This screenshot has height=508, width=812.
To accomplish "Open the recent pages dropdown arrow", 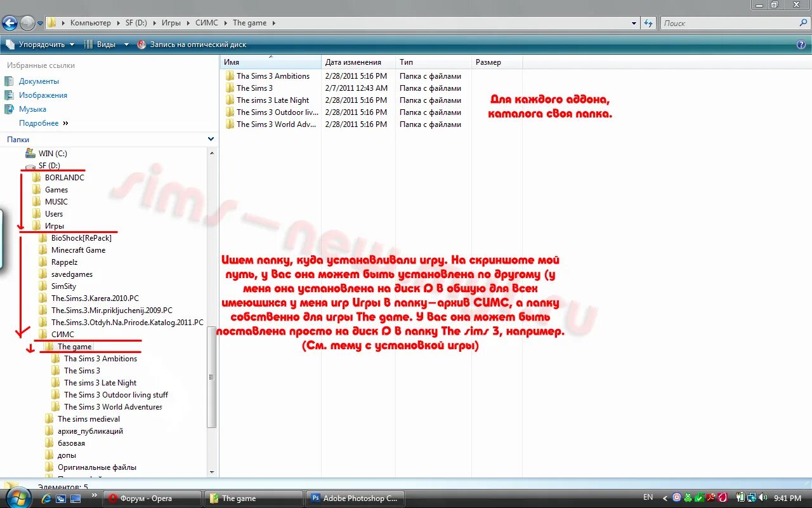I will (x=41, y=23).
